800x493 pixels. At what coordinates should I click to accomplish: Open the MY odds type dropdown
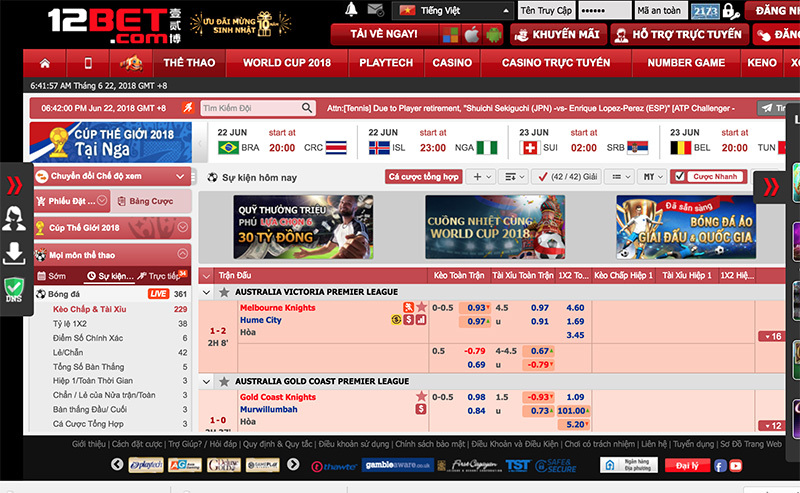653,177
